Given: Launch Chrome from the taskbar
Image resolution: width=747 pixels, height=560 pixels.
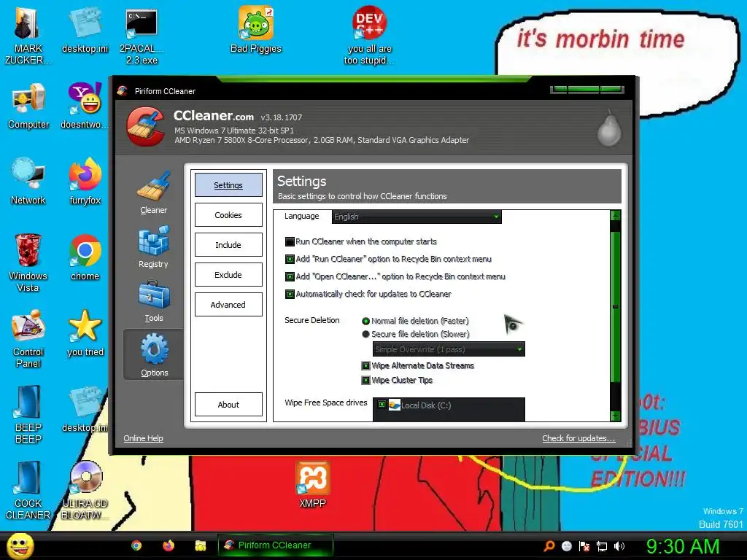Looking at the screenshot, I should (136, 545).
